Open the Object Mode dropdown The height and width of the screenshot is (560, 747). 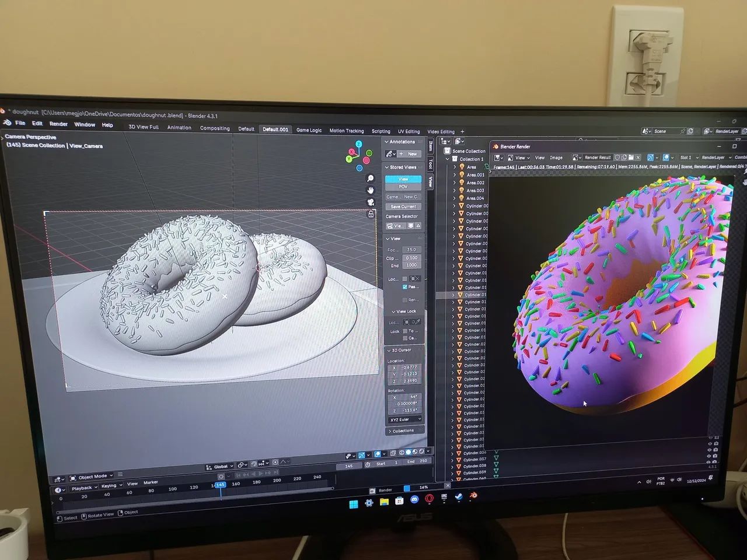tap(92, 477)
